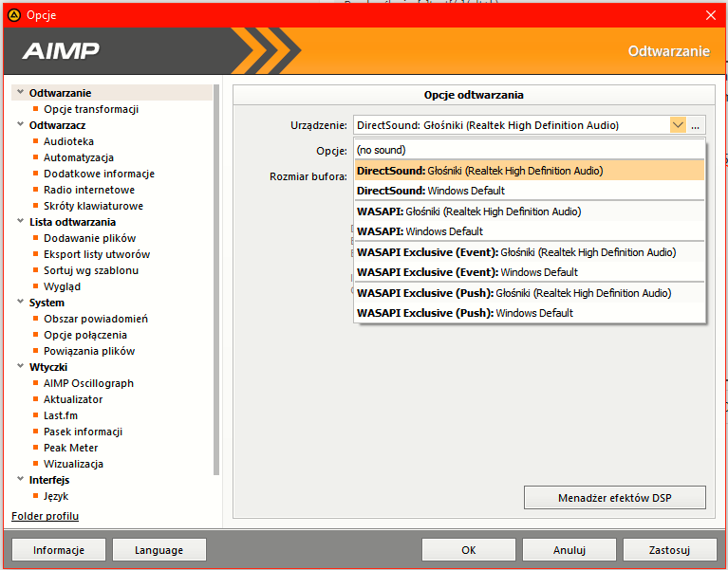
Task: Select the Interfejs category header
Action: pos(49,480)
